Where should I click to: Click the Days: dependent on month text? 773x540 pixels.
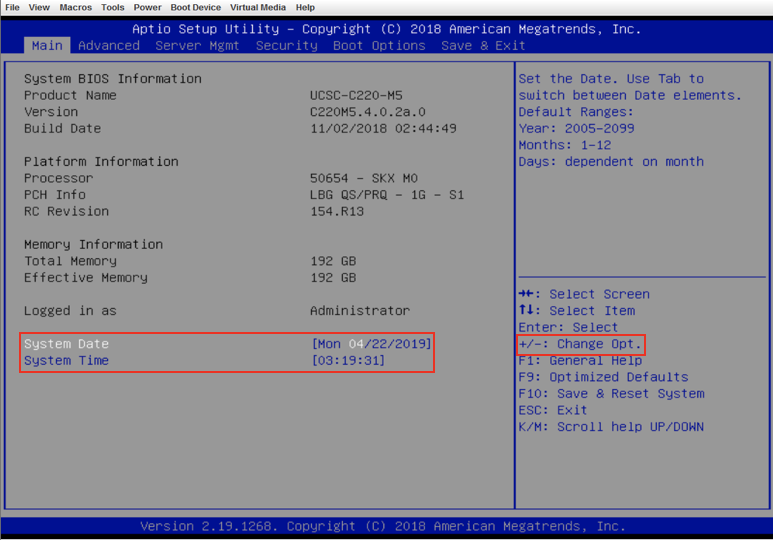[x=611, y=161]
